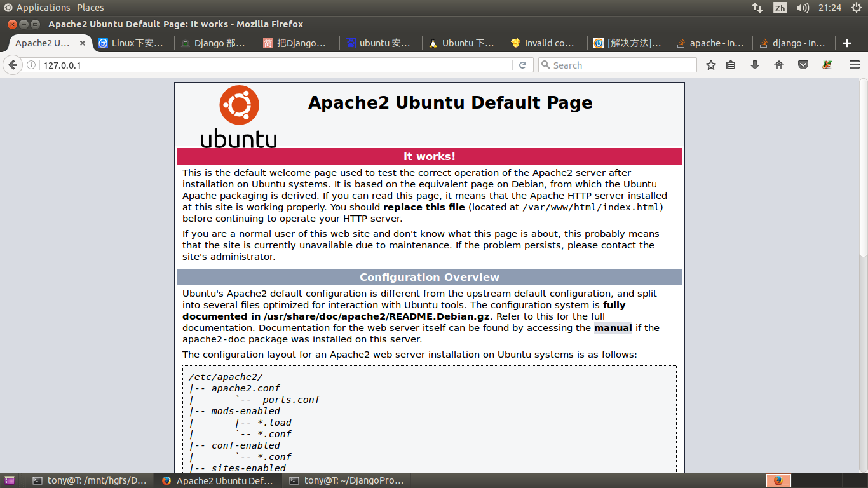The image size is (868, 488).
Task: Switch to the "[解决方法]…" tab
Action: pyautogui.click(x=627, y=43)
